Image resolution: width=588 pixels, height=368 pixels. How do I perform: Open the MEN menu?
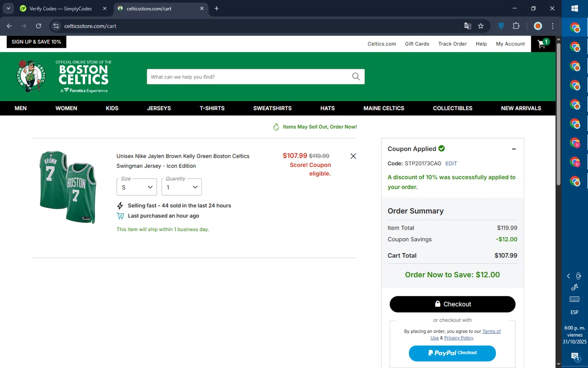tap(20, 108)
